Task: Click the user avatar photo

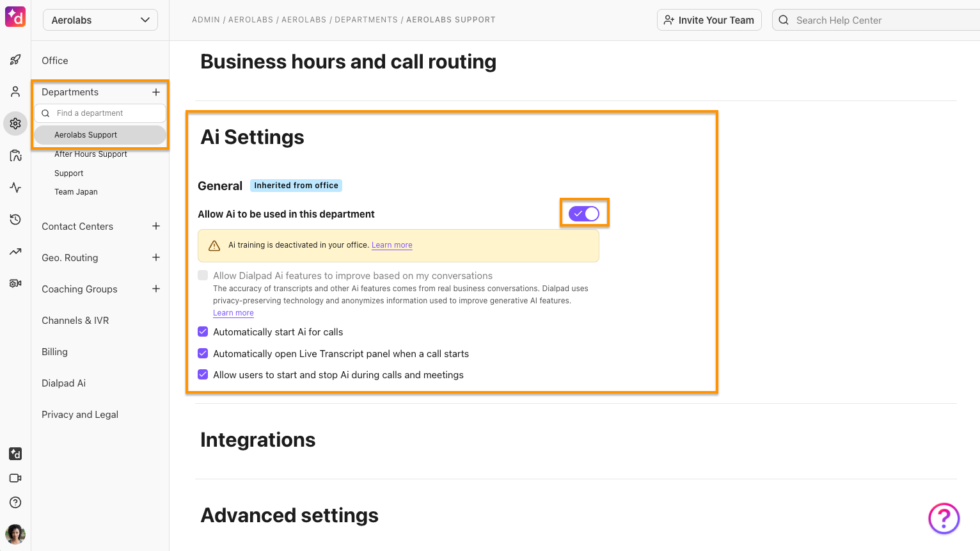Action: point(15,534)
